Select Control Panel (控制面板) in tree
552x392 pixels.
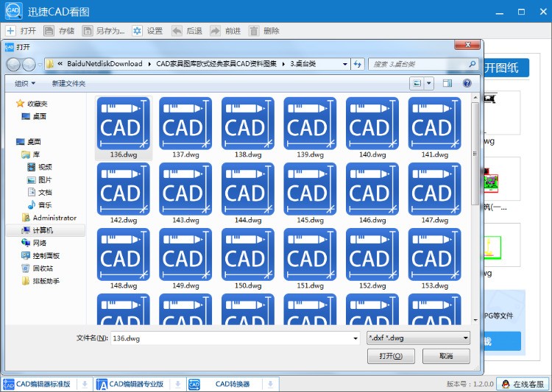tap(40, 256)
